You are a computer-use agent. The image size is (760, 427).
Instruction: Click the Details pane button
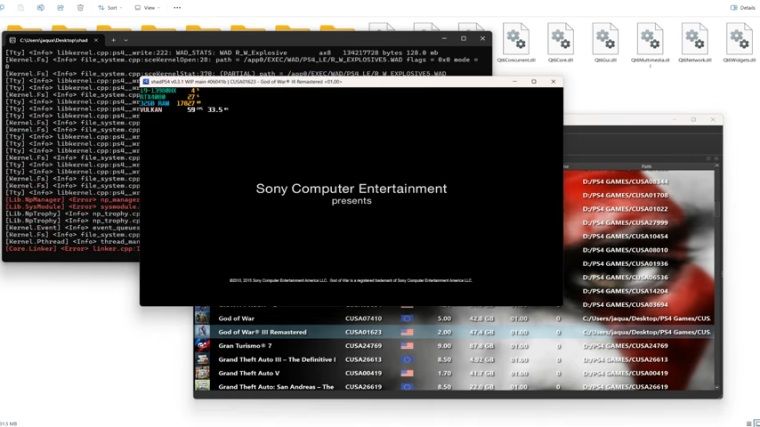(741, 7)
